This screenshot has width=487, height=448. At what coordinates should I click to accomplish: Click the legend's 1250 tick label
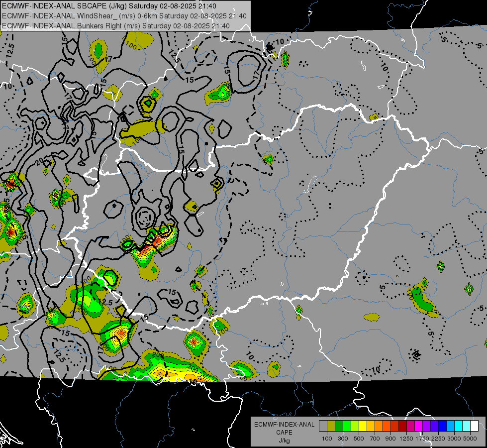406,439
